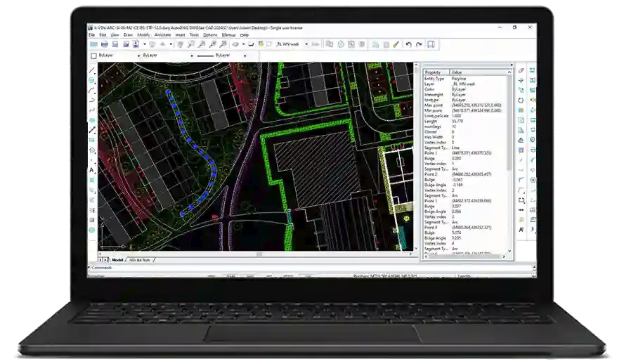Viewport: 624px width, 364px height.
Task: Expand dropdown arrow next to save-as icon
Action: click(x=145, y=44)
